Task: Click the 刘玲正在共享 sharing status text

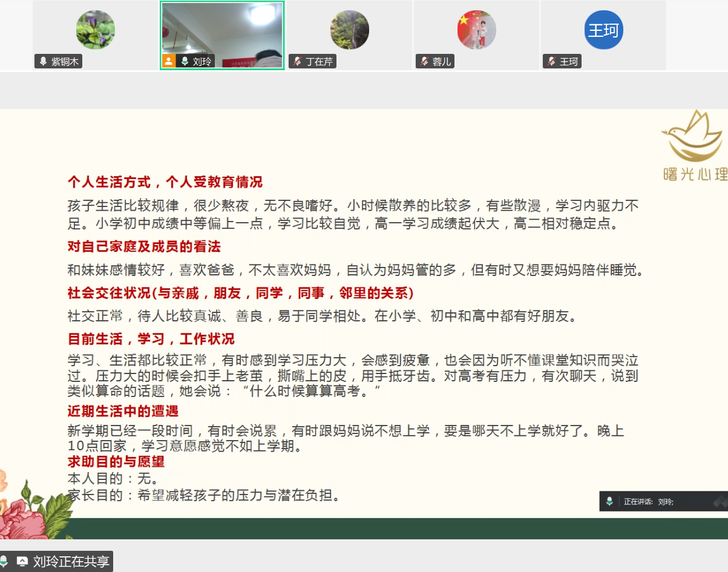Action: [71, 562]
